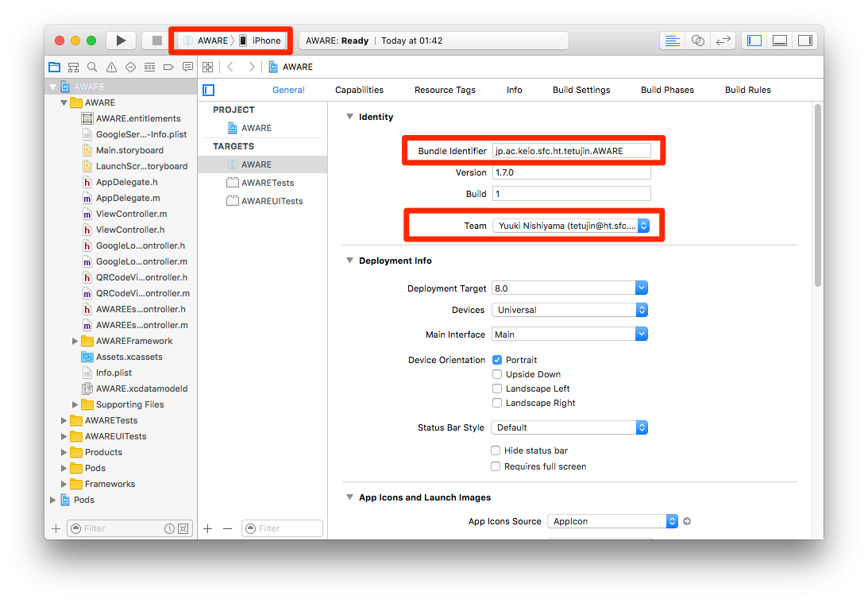Click the Build number field
The width and height of the screenshot is (868, 603).
click(x=571, y=194)
